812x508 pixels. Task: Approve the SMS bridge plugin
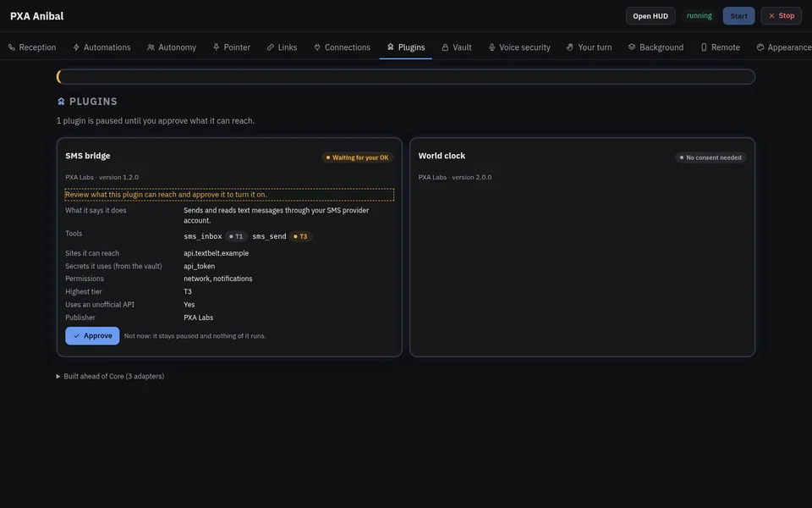[x=92, y=336]
